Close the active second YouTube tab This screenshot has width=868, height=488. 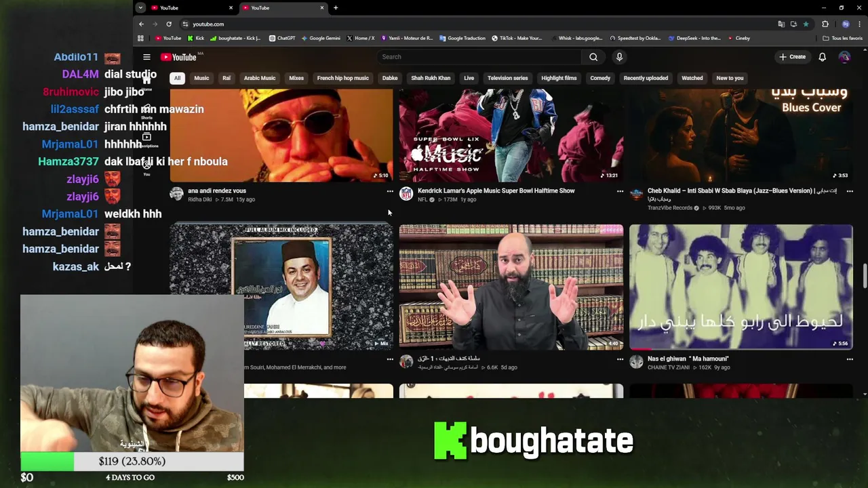[x=322, y=7]
